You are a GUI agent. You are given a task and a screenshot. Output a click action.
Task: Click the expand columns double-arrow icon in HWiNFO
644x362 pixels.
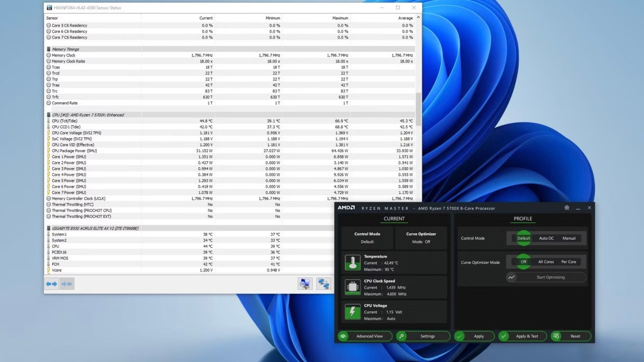point(51,284)
